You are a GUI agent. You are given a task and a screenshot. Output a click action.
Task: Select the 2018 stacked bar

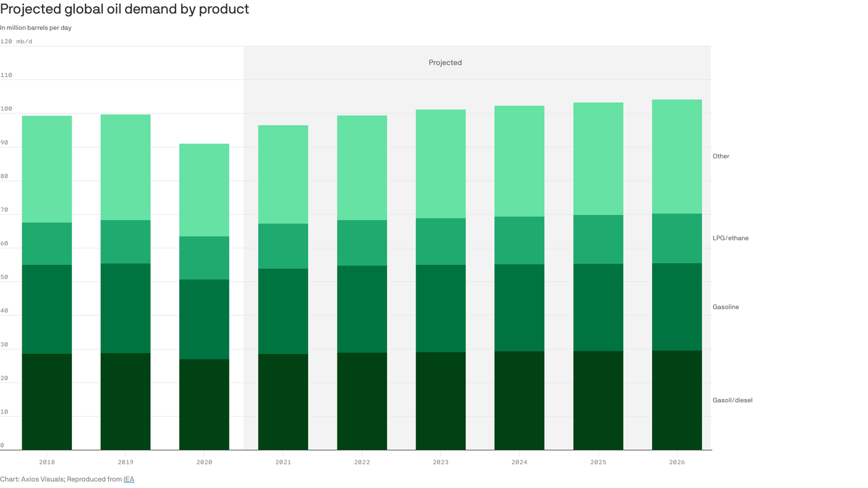coord(47,280)
